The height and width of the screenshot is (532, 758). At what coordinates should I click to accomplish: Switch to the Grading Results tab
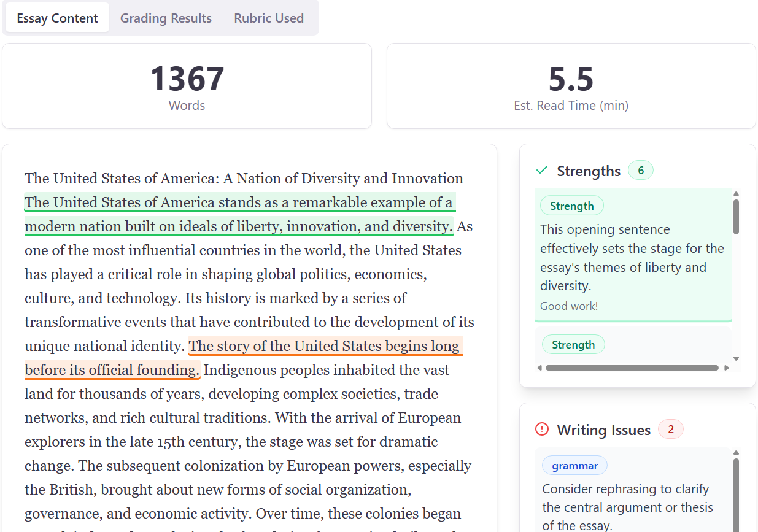pyautogui.click(x=166, y=18)
